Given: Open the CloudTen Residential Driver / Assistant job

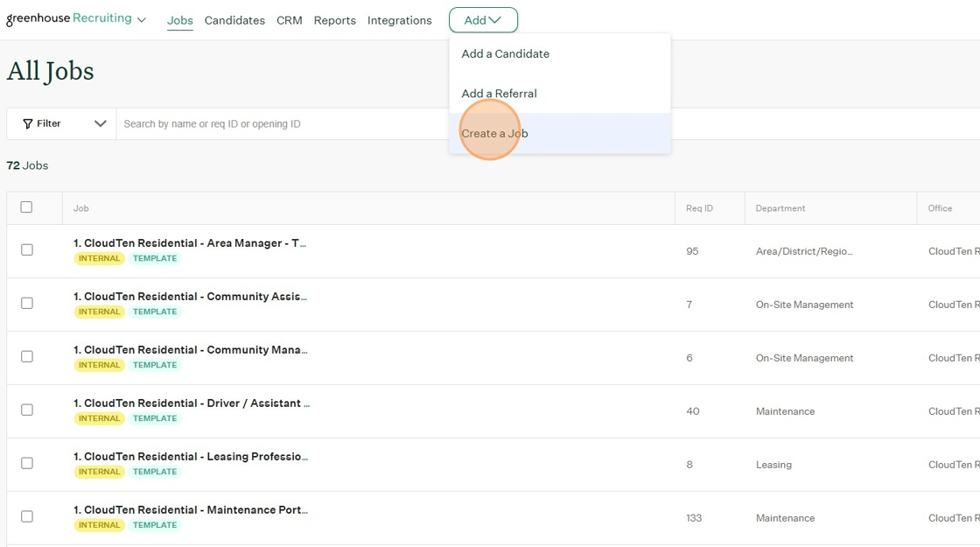Looking at the screenshot, I should [x=192, y=403].
